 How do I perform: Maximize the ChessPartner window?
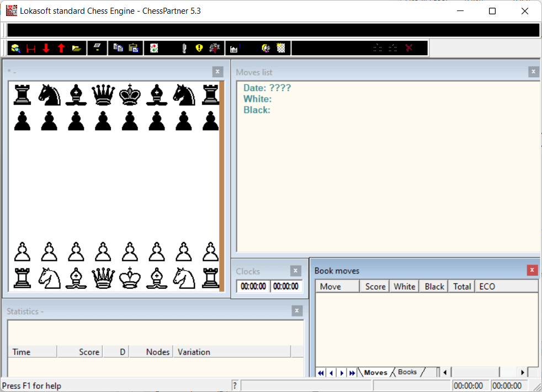click(x=492, y=11)
